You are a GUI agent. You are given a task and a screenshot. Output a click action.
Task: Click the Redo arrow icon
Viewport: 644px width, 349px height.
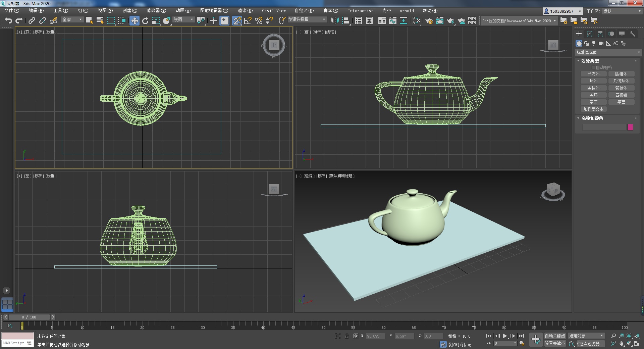[19, 21]
